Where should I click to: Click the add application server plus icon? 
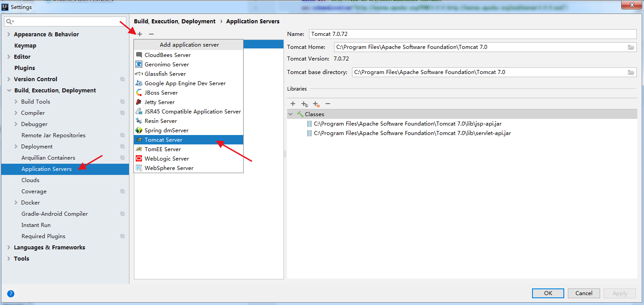pos(140,34)
